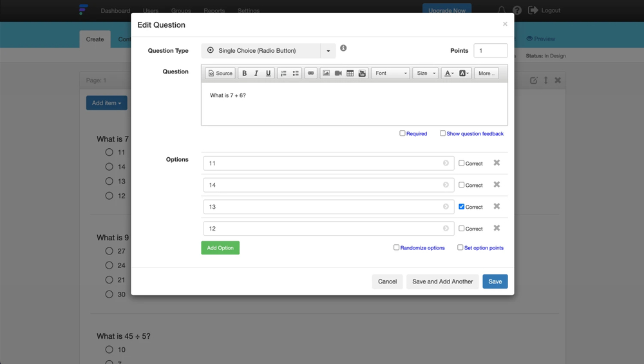Mark option 14 as Correct
Image resolution: width=644 pixels, height=364 pixels.
point(461,185)
